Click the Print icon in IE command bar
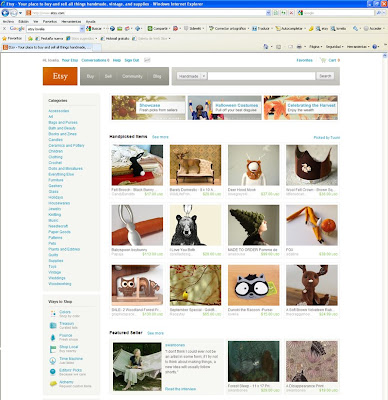This screenshot has width=388, height=400. [299, 47]
